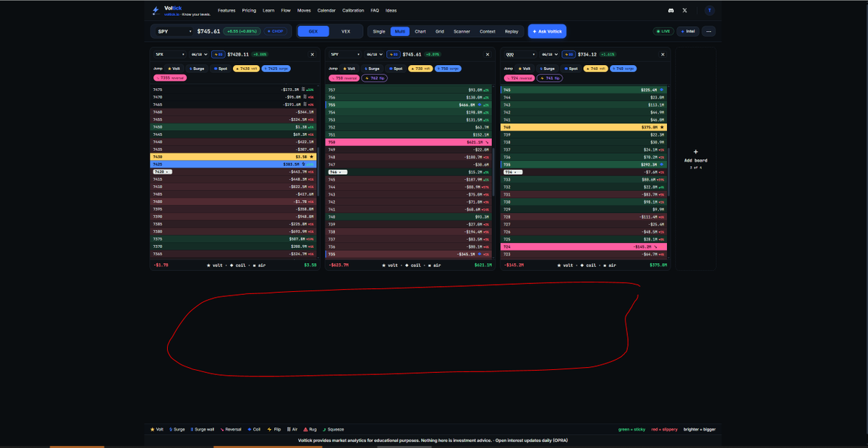Open the main SPY ticker dropdown
Image resolution: width=868 pixels, height=448 pixels.
(x=173, y=31)
